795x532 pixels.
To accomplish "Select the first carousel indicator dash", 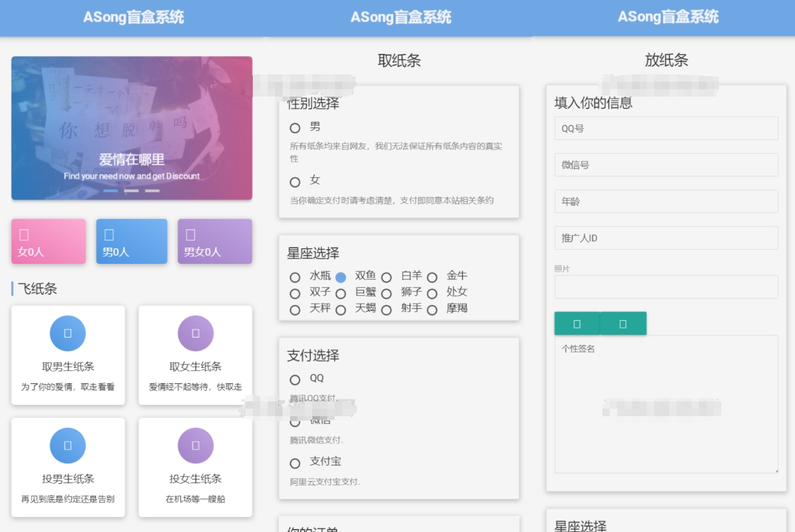I will (110, 191).
